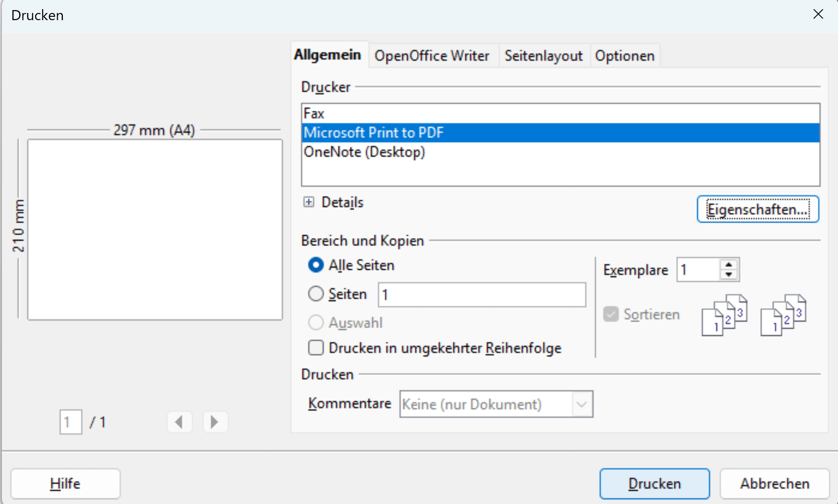Go to next preview page arrow
Screen dimensions: 838x504
[x=215, y=422]
